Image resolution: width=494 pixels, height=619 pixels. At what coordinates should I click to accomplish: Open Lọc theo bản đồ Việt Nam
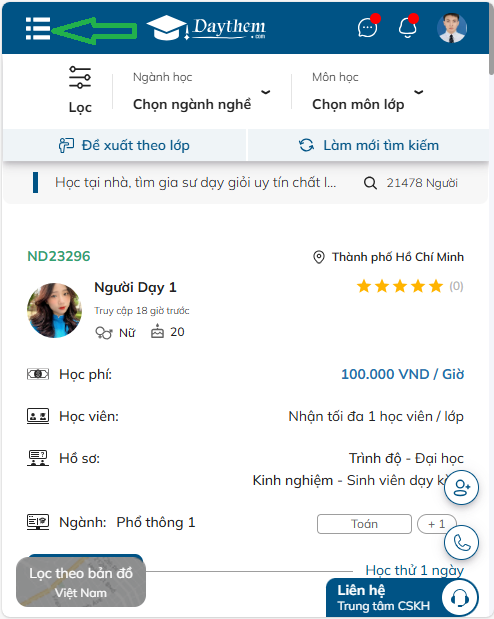click(81, 582)
